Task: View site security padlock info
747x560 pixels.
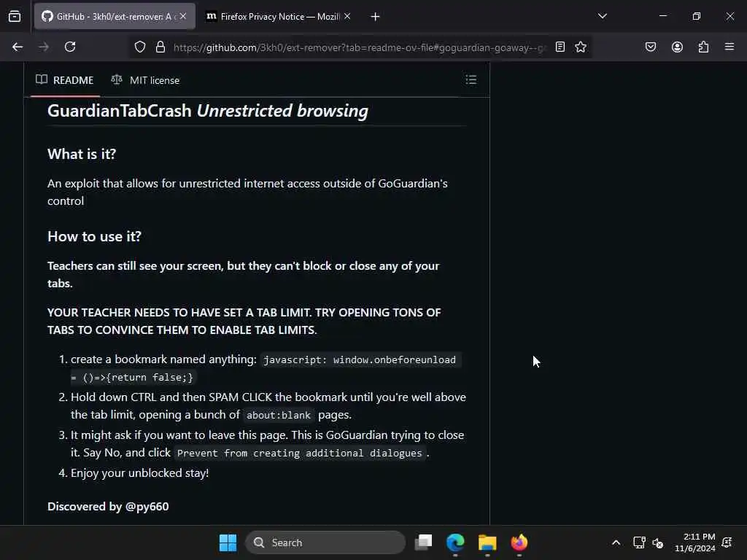Action: (x=160, y=47)
